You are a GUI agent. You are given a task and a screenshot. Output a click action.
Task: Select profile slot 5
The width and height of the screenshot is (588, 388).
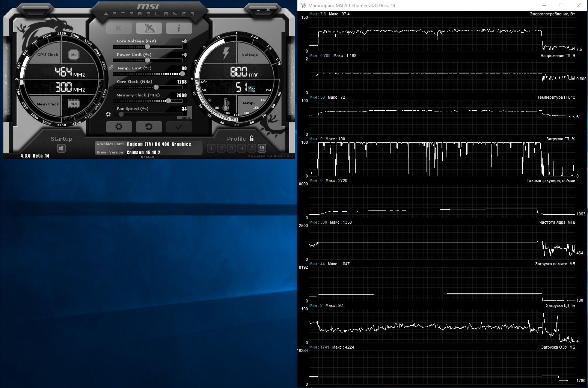tap(252, 148)
